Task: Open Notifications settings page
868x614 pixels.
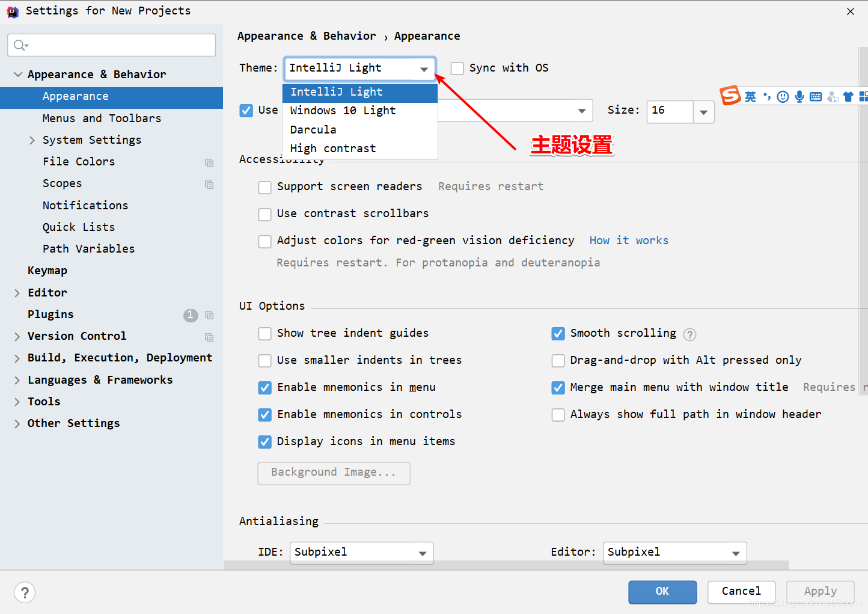Action: [x=85, y=206]
